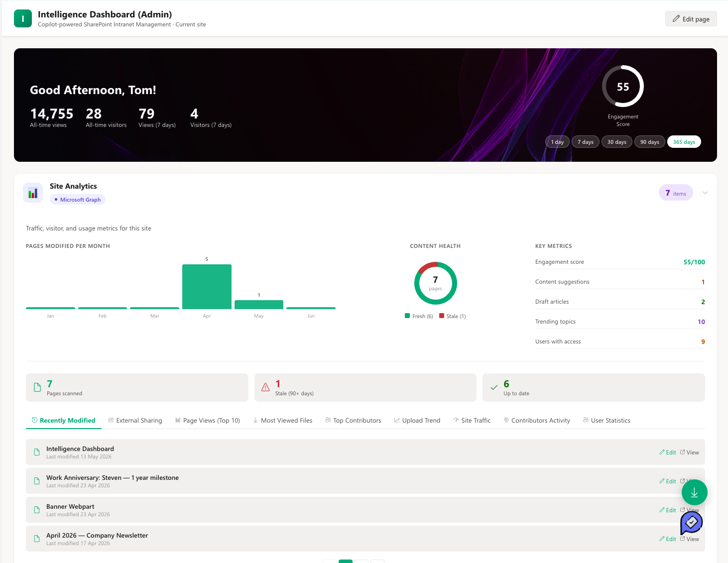This screenshot has height=563, width=728.
Task: Click the Microsoft Graph source tag
Action: pyautogui.click(x=78, y=200)
